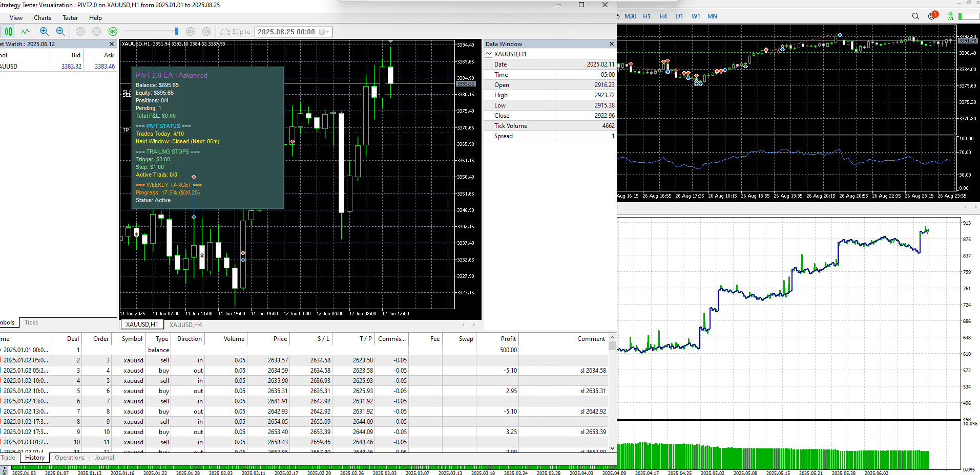Open the Journal tab
Screen dimensions: 980x475
[x=104, y=457]
